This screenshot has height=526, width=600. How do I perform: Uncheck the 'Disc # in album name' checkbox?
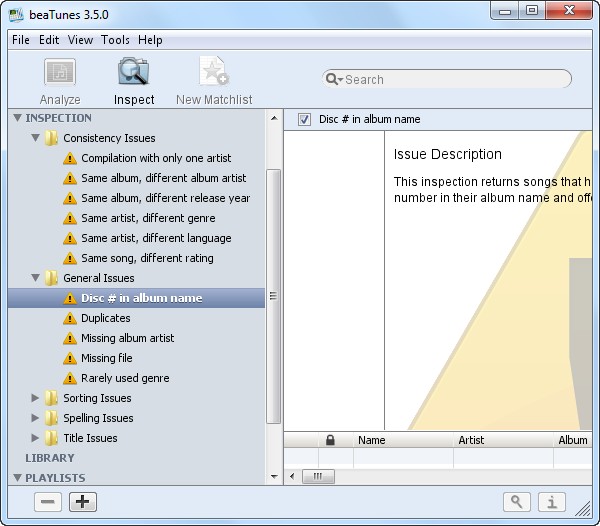tap(305, 120)
